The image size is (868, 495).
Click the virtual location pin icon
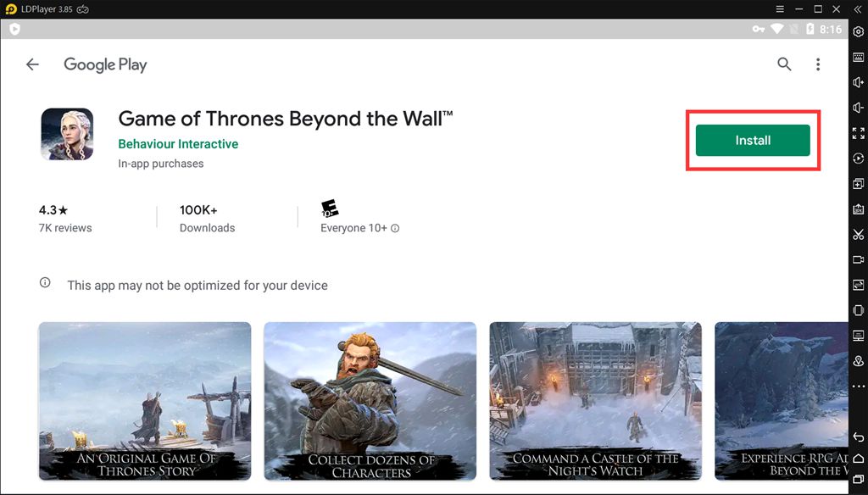tap(858, 361)
